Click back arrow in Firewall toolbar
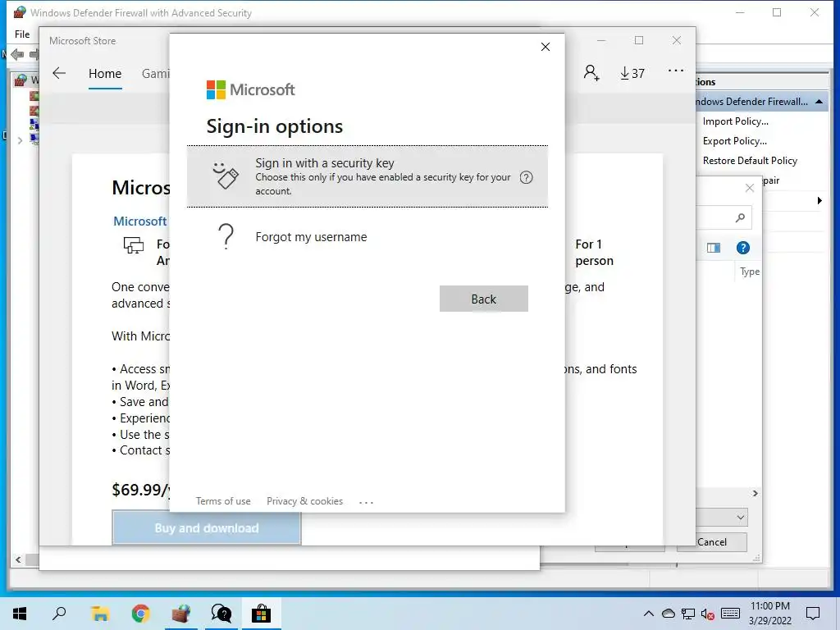This screenshot has height=630, width=840. (16, 54)
